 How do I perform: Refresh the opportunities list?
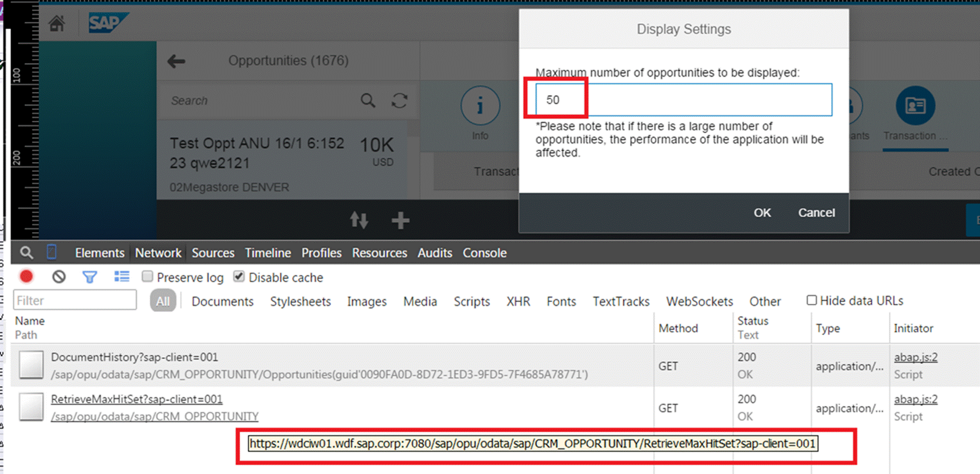click(399, 100)
